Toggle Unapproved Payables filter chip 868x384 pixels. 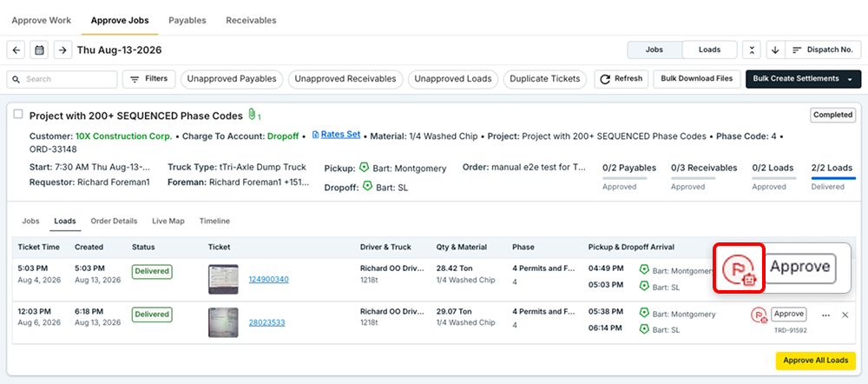tap(232, 79)
